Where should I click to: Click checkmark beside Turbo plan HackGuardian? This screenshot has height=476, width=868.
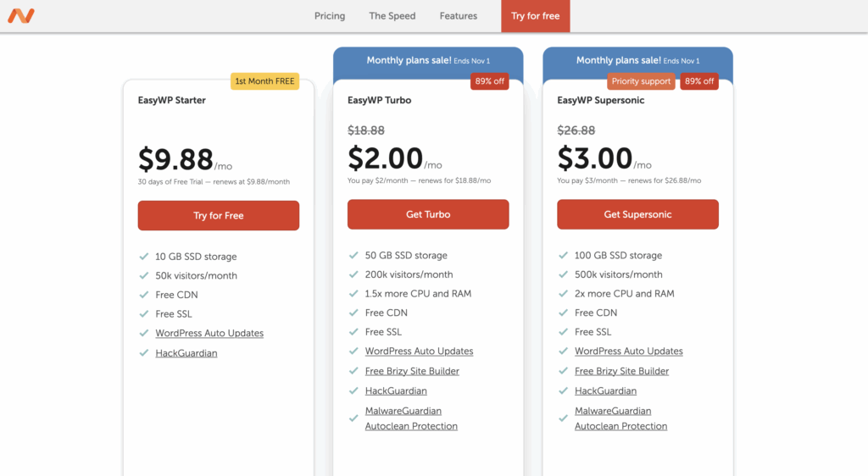(353, 390)
